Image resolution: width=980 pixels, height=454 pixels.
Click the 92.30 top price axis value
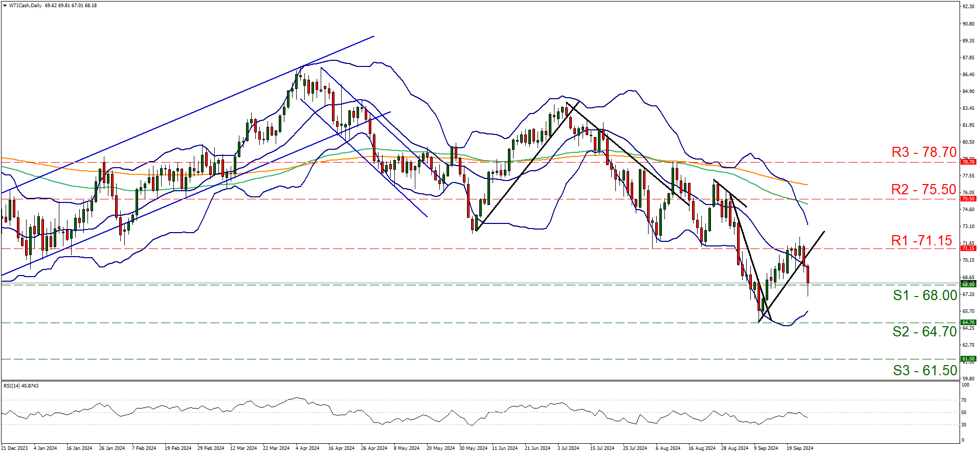click(x=968, y=7)
